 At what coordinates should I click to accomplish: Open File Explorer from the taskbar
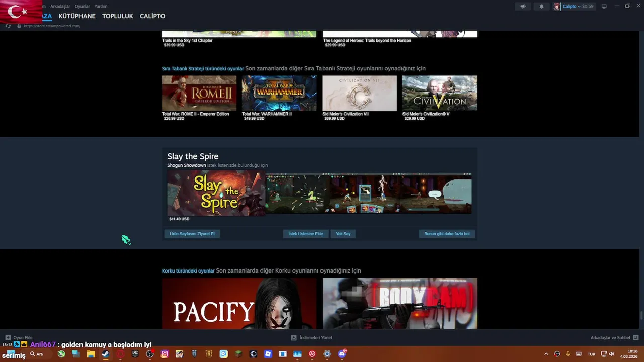point(91,354)
